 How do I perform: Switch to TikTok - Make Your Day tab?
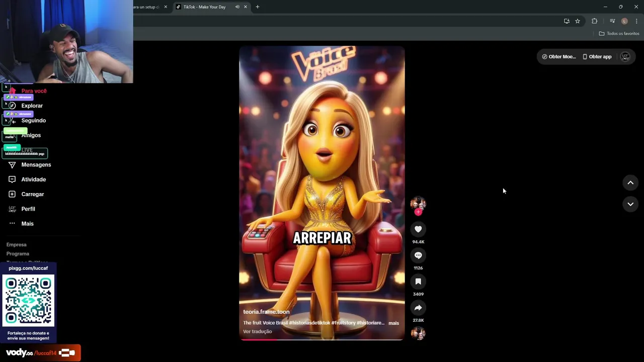[204, 7]
